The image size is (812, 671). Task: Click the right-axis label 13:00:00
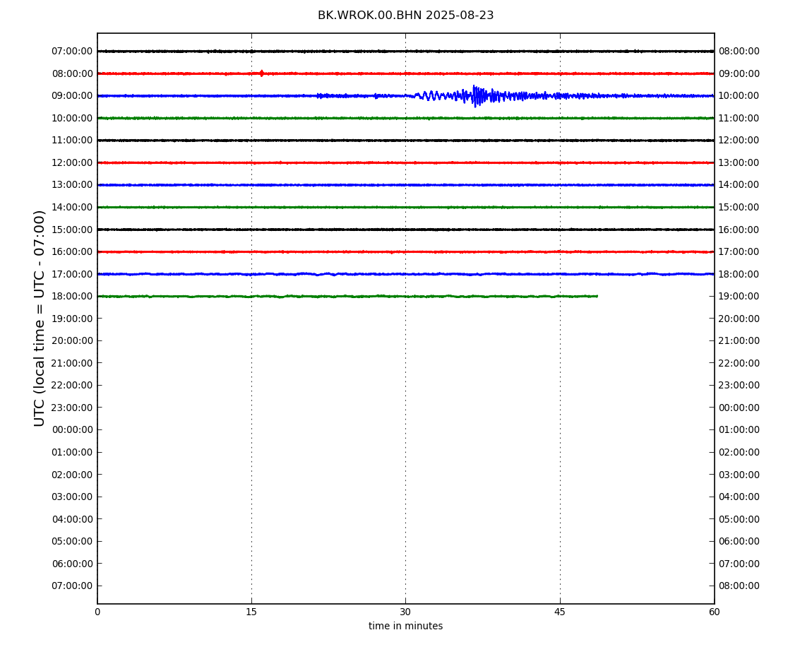[739, 162]
